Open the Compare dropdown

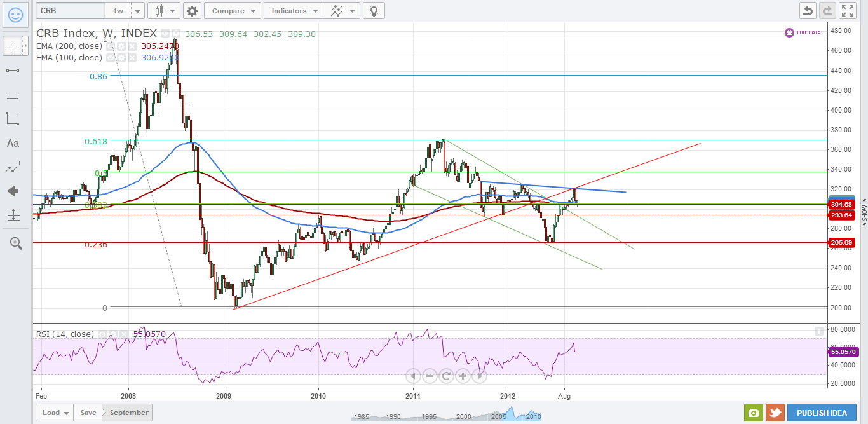pyautogui.click(x=233, y=11)
